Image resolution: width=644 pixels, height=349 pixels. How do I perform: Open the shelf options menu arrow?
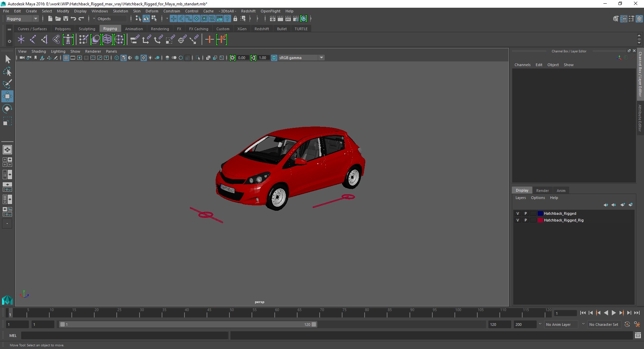click(x=9, y=41)
